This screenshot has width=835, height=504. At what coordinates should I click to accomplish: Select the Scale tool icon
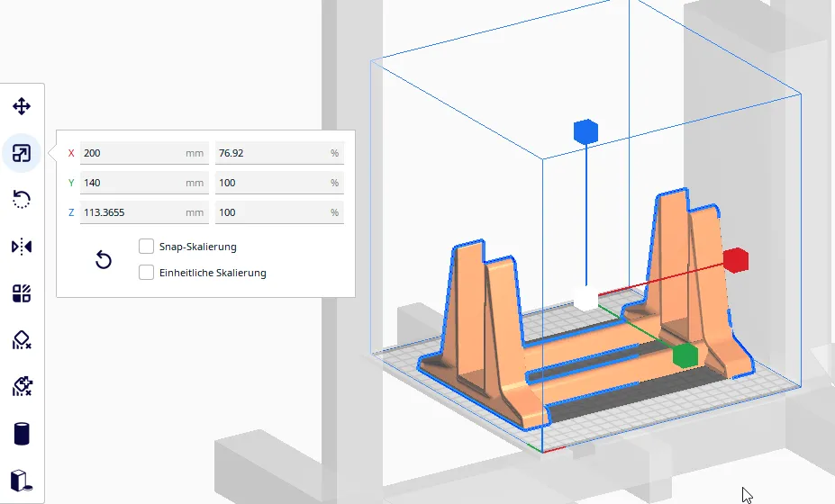click(22, 154)
